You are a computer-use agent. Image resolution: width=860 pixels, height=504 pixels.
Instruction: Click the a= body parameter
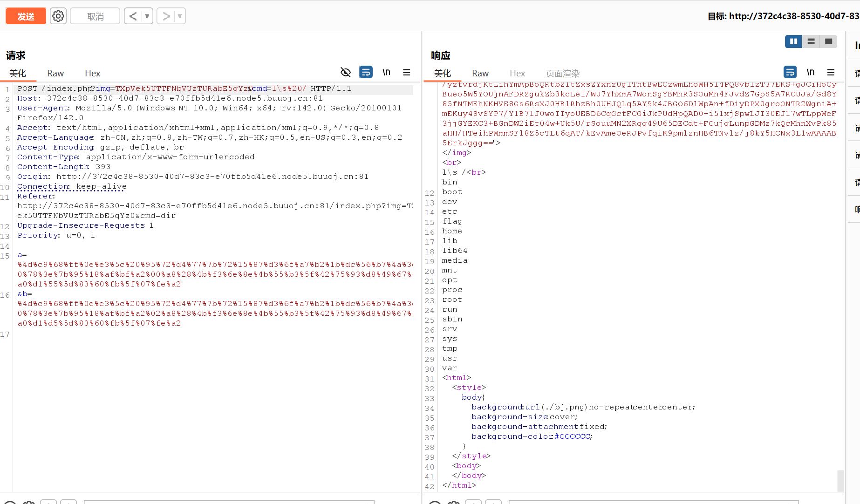(x=22, y=255)
